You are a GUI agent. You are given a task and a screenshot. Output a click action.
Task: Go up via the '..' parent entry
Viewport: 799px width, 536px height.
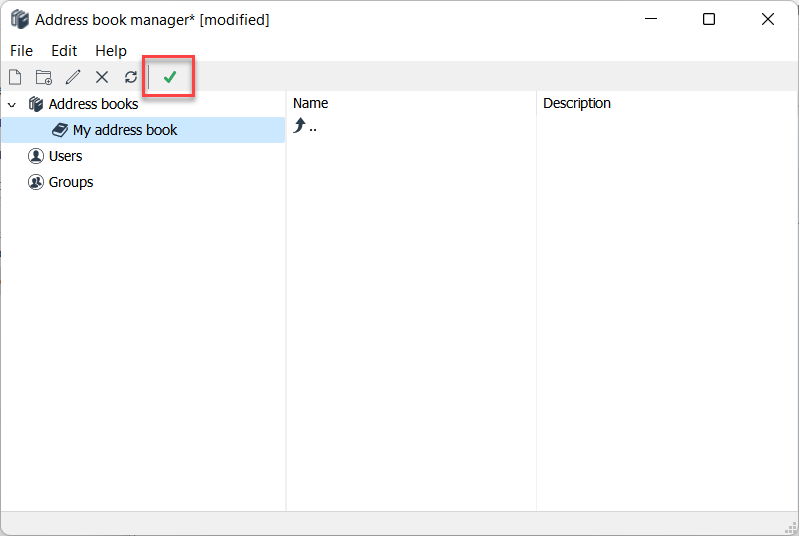tap(306, 127)
